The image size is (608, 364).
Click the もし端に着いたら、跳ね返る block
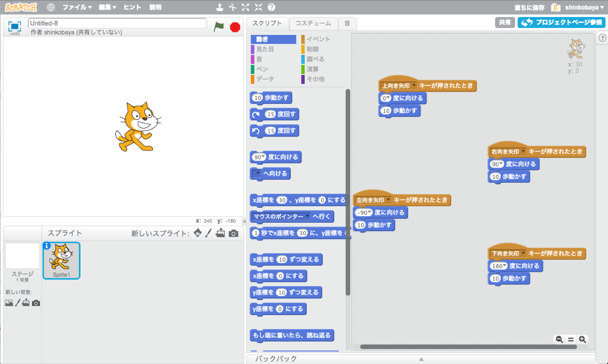tap(292, 335)
